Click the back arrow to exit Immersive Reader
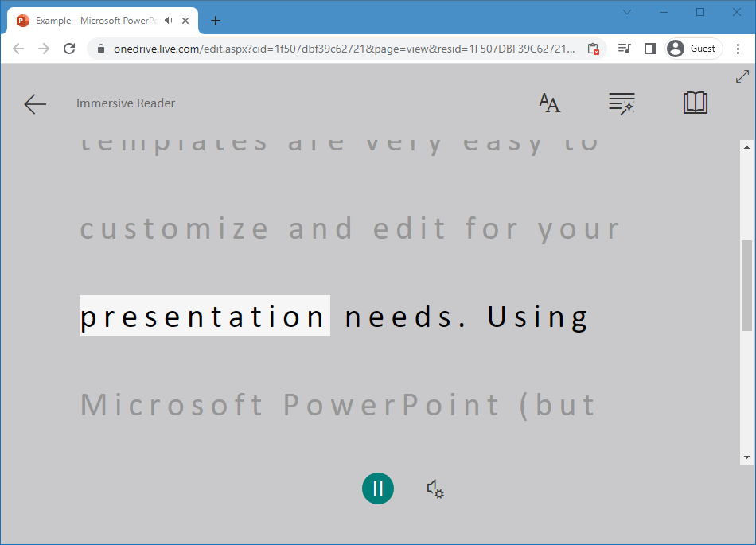Screen dimensions: 756x545 [x=35, y=103]
